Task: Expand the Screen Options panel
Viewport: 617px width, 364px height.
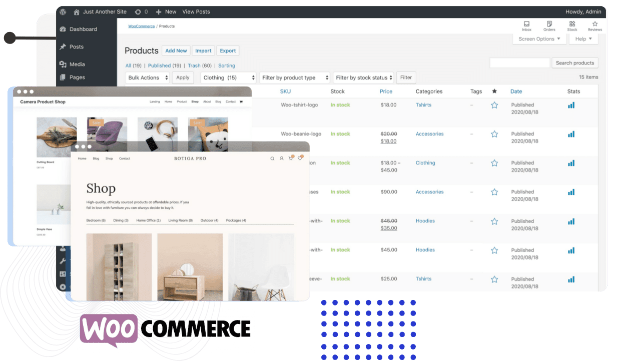Action: pyautogui.click(x=539, y=39)
